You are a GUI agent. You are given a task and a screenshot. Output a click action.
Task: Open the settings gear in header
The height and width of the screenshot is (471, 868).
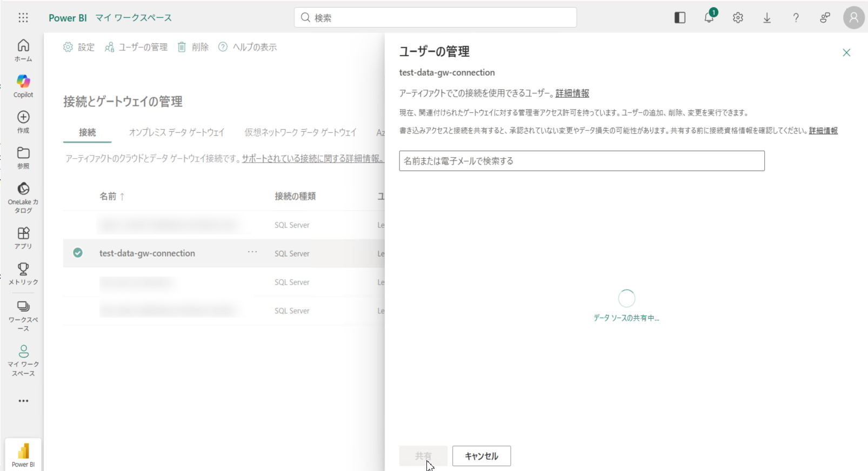click(738, 18)
